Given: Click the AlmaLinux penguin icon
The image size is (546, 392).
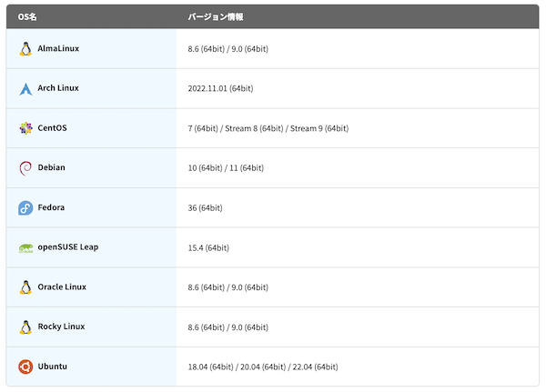Looking at the screenshot, I should tap(25, 49).
